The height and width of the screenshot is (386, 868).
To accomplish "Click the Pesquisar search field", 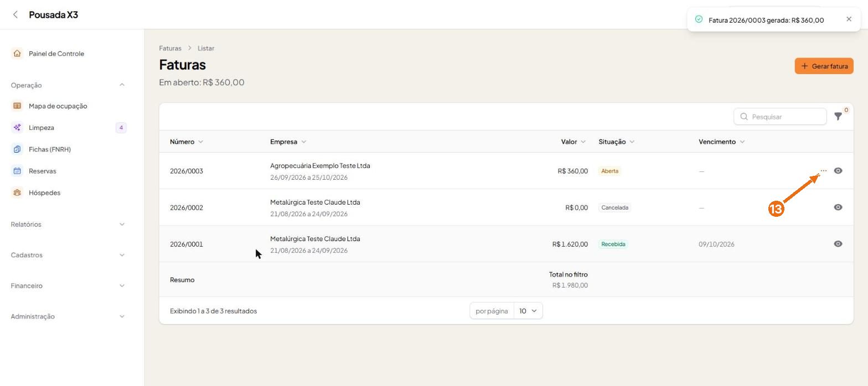I will point(780,117).
